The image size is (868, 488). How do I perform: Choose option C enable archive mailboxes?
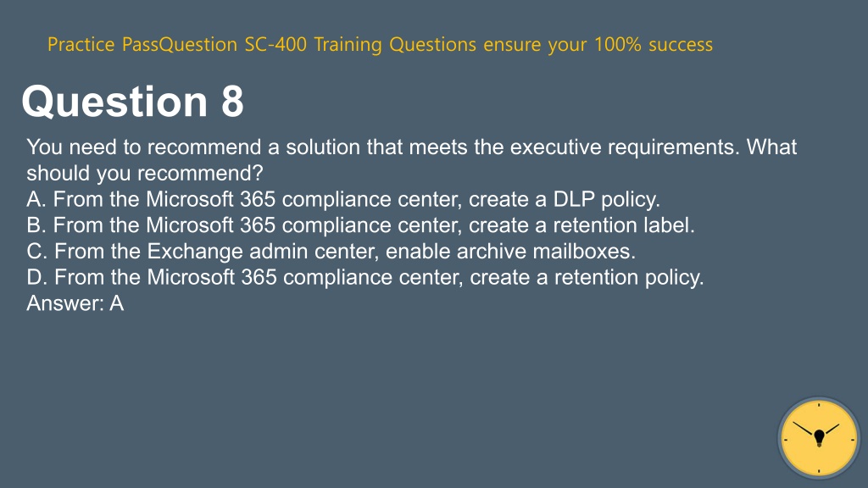(x=331, y=251)
